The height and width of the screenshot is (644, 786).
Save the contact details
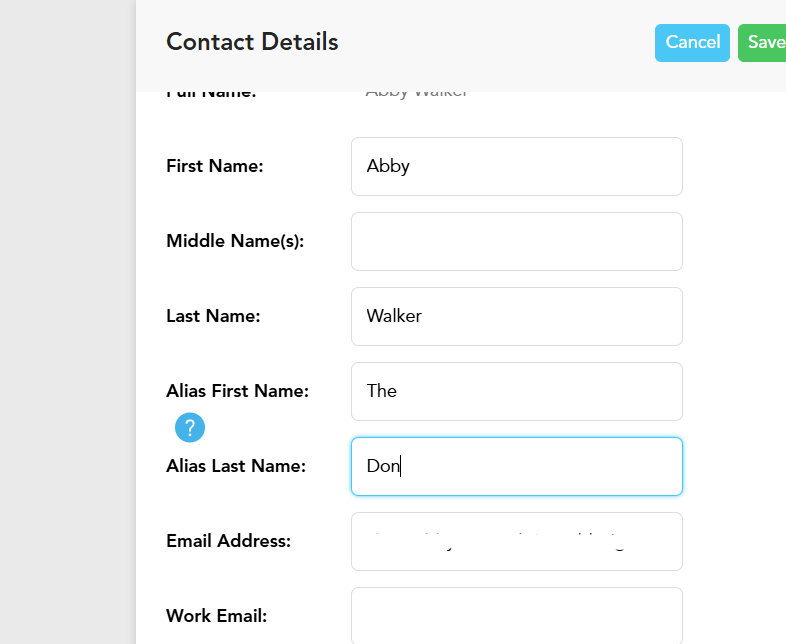coord(764,43)
